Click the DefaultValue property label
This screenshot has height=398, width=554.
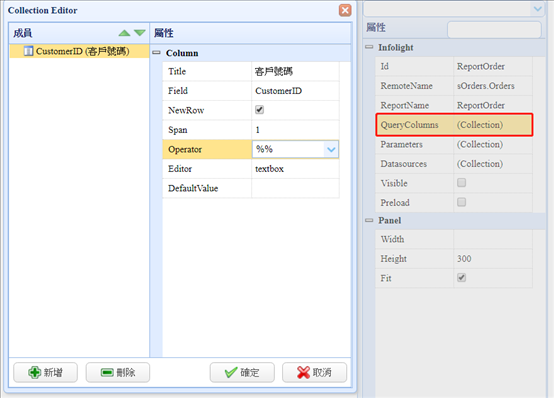(x=193, y=188)
